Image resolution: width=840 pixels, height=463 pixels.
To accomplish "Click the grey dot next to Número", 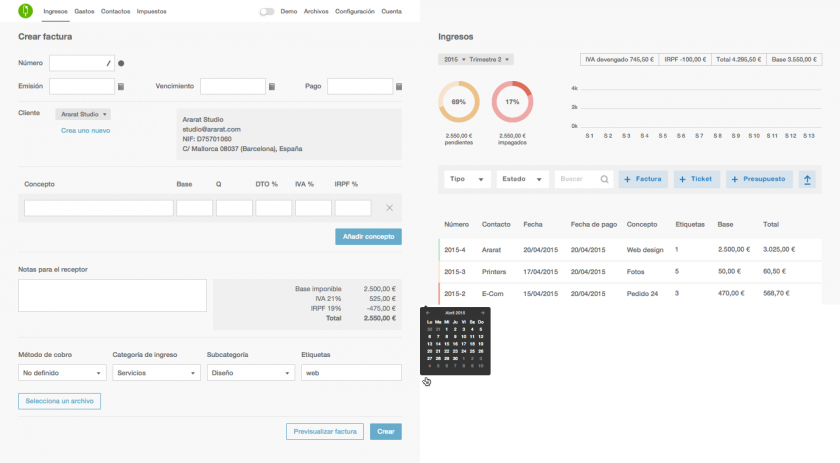I will pos(121,63).
